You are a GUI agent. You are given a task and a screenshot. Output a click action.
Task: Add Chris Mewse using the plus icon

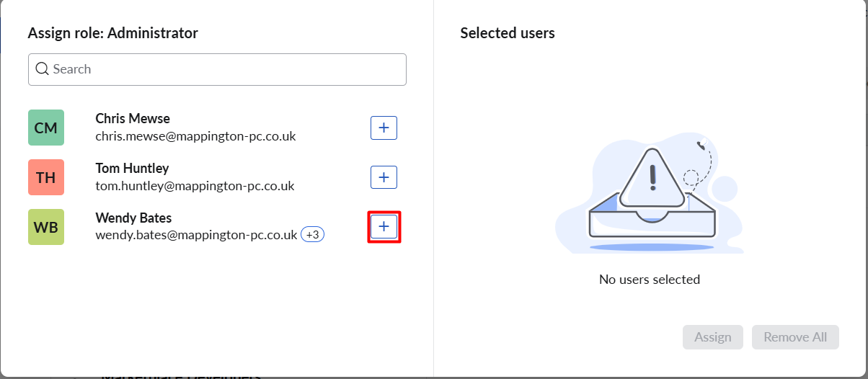[384, 128]
